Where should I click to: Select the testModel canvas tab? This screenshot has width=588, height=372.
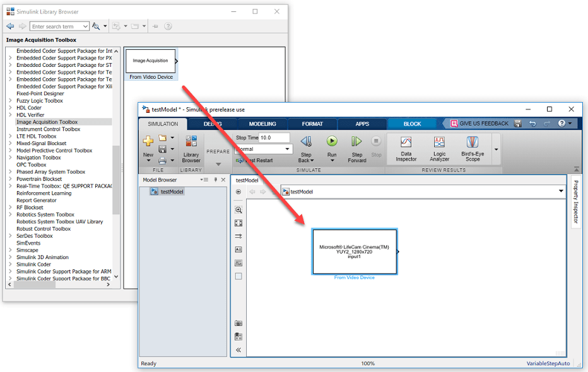point(247,180)
